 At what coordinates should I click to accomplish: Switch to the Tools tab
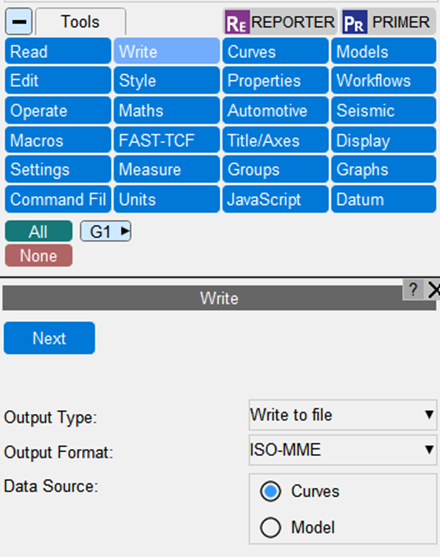[81, 22]
